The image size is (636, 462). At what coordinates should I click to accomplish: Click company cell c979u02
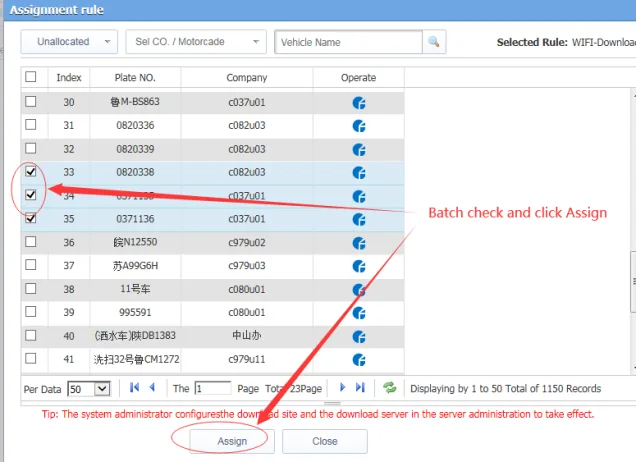[247, 242]
